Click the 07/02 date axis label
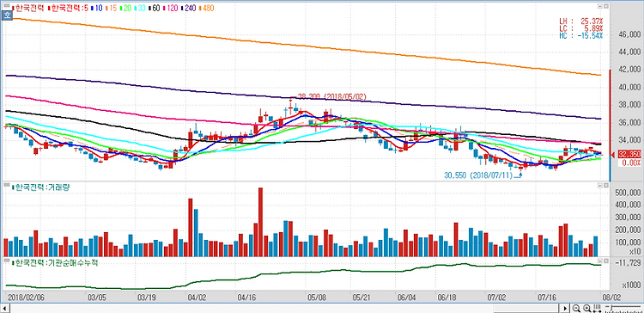Viewport: 644px width, 313px height. (496, 297)
